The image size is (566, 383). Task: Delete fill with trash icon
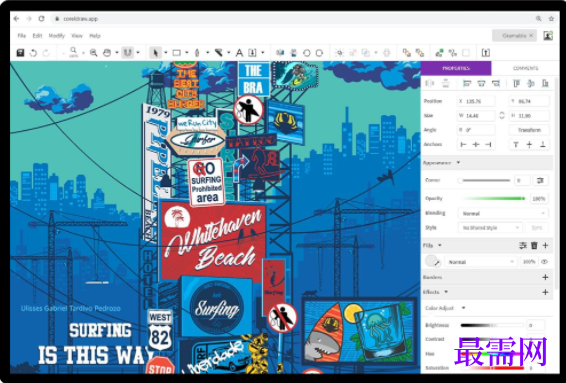(534, 245)
